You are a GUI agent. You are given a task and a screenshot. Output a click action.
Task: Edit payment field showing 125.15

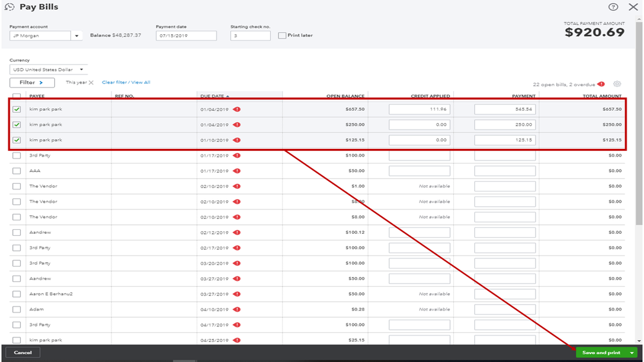[x=505, y=140]
